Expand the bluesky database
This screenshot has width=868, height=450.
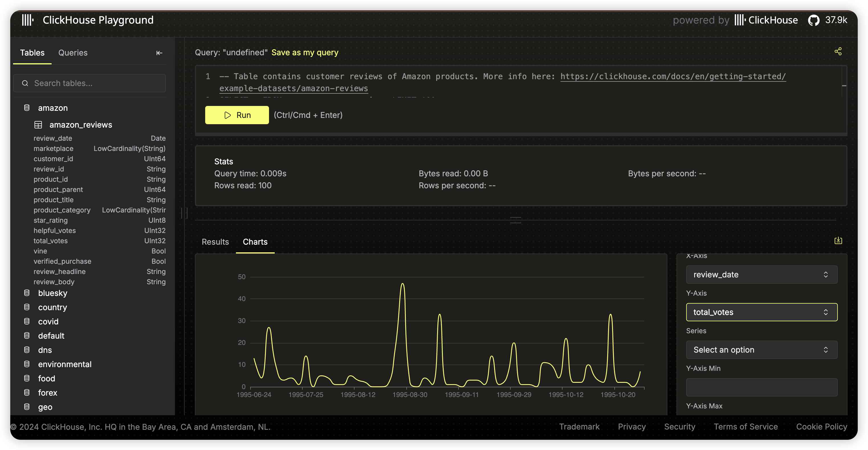click(x=52, y=293)
